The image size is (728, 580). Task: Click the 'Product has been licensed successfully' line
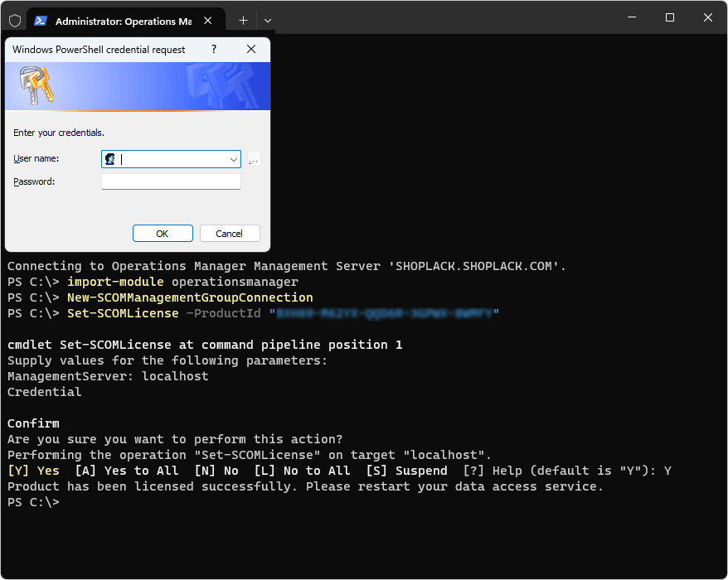305,486
